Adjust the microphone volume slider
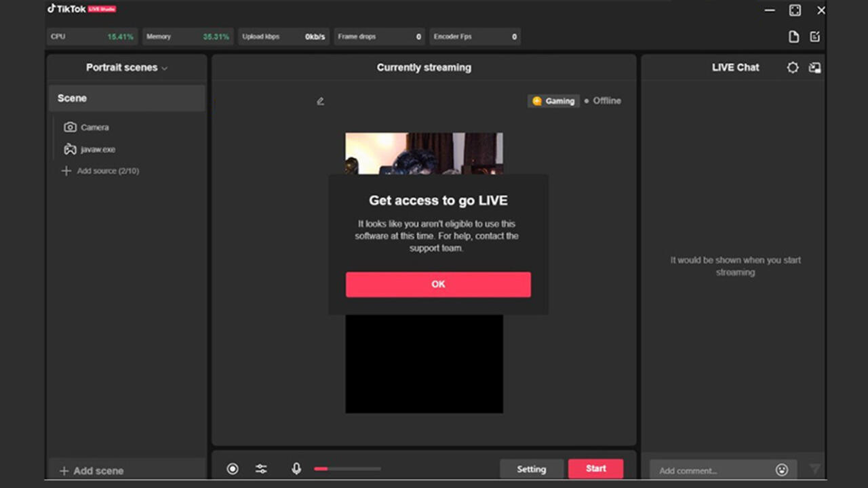 347,469
